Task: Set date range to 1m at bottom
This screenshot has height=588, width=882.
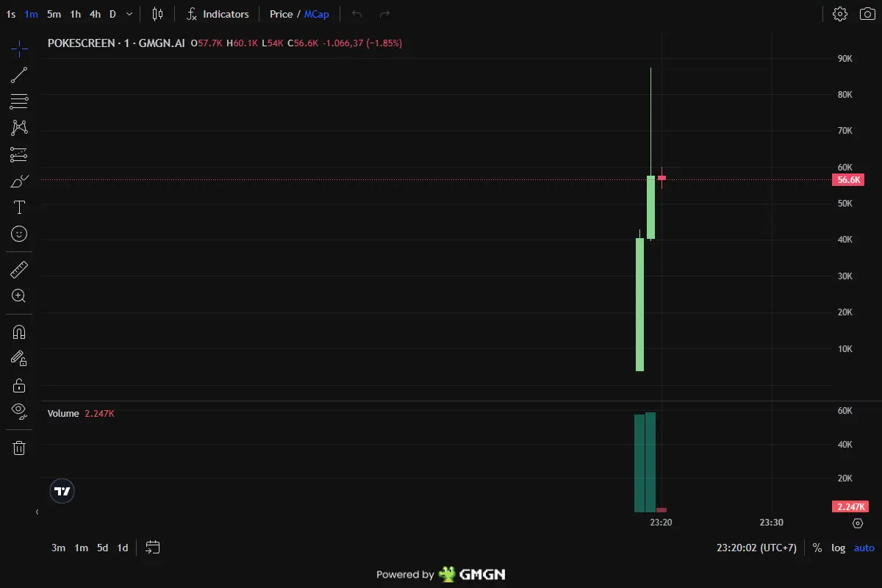Action: [x=81, y=548]
